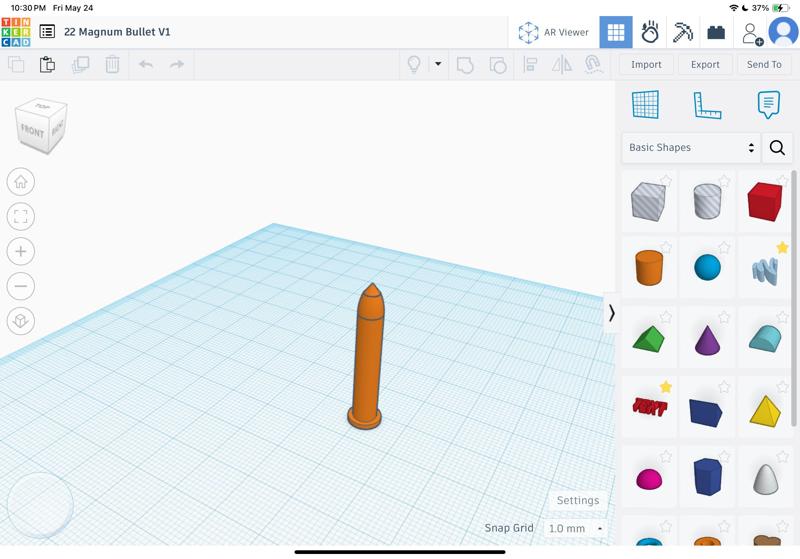
Task: Rename the design 22 Magnum Bullet V1
Action: [117, 32]
